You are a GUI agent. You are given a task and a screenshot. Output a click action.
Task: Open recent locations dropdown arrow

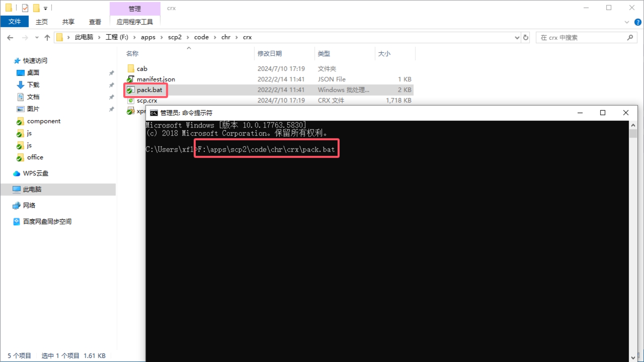(x=37, y=37)
